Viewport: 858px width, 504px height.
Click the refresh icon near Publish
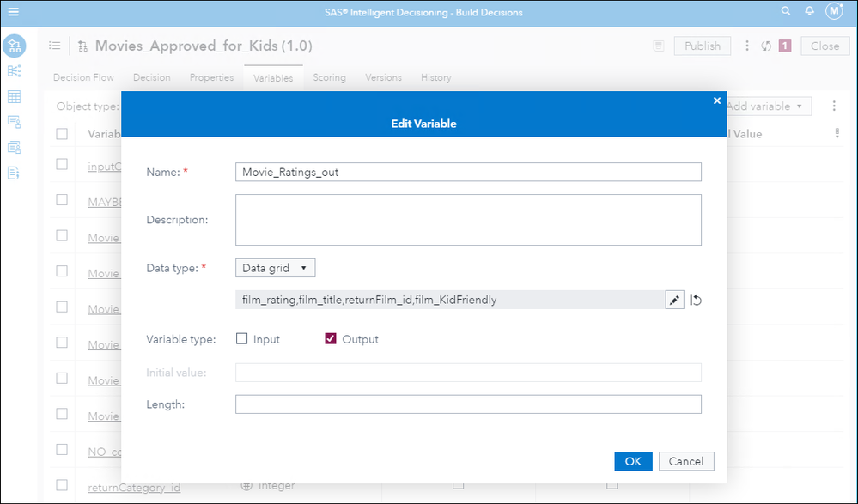766,46
